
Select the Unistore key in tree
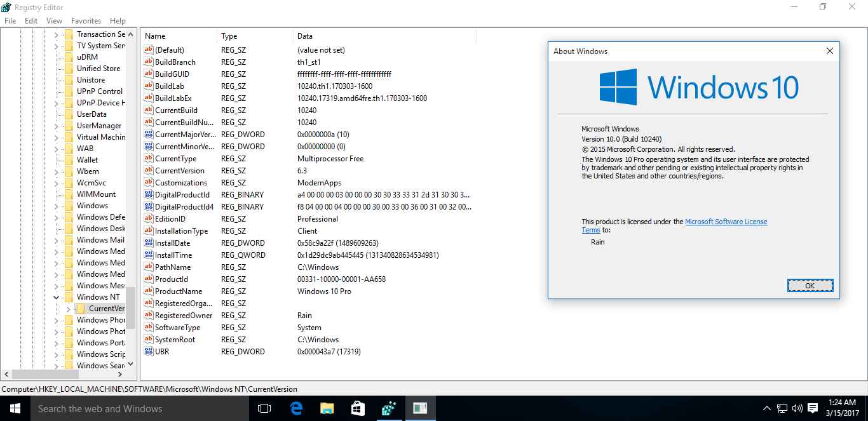click(x=91, y=79)
